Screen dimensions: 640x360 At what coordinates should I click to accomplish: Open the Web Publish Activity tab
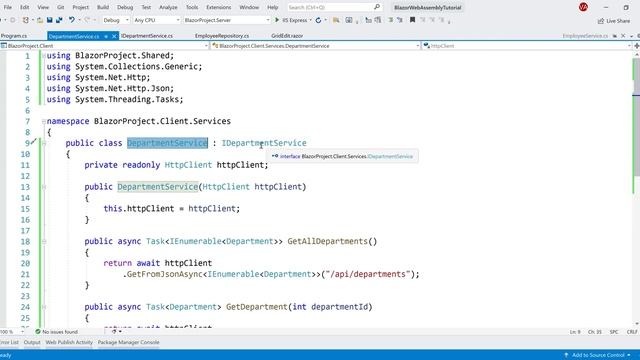pyautogui.click(x=69, y=342)
